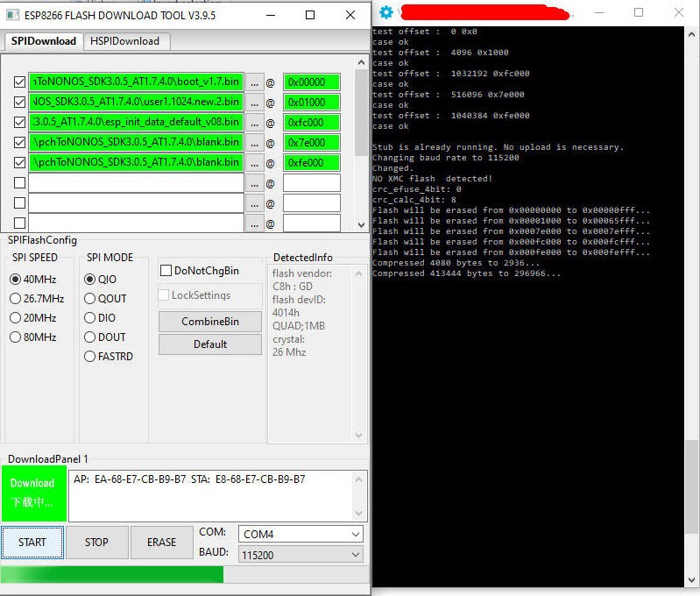Click the user1.1024.new.2.bin path field
Screen dimensions: 700x596
(136, 102)
